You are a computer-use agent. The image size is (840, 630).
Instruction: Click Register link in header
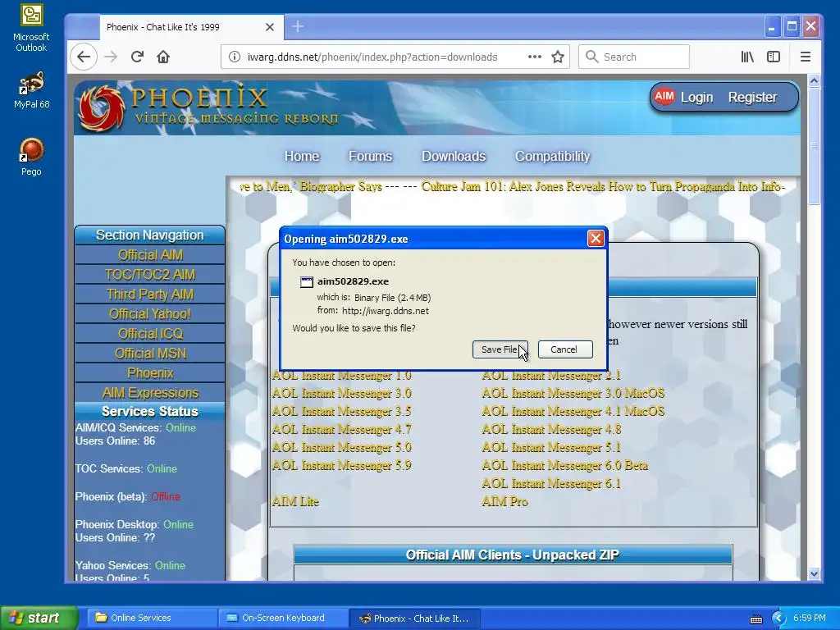point(752,97)
